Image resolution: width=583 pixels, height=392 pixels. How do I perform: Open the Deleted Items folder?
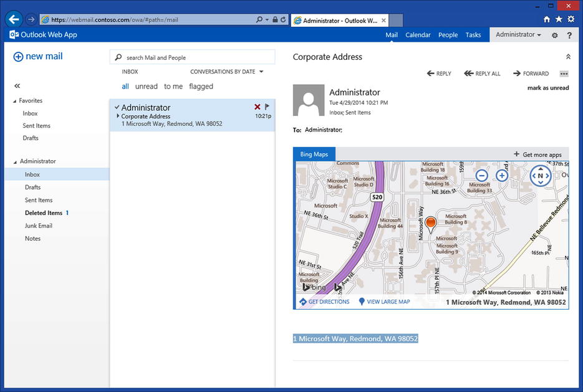click(44, 213)
